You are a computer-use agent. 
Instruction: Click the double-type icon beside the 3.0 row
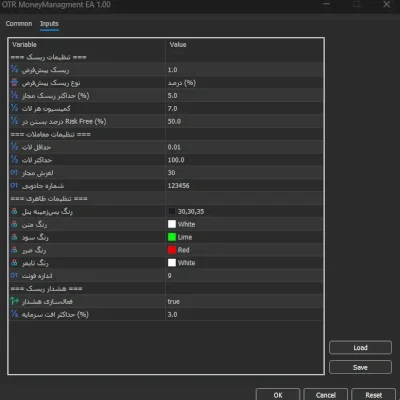click(14, 314)
